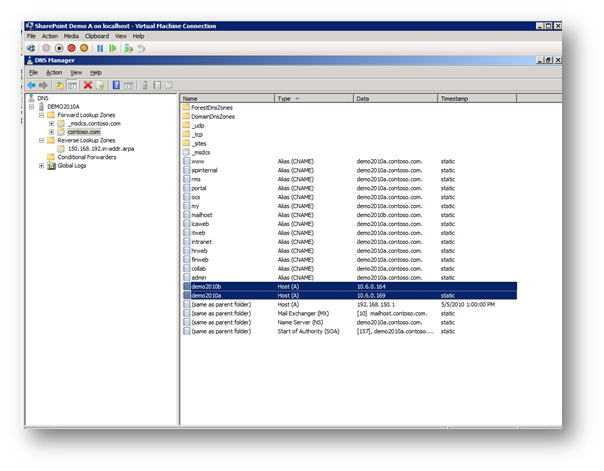
Task: Click the New Record page icon in toolbar
Action: pyautogui.click(x=157, y=85)
